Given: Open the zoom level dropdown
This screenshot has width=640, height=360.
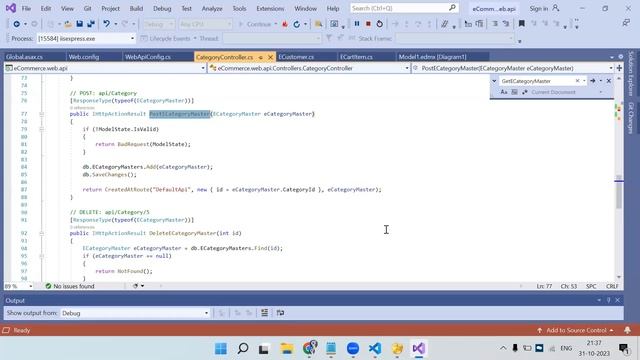Looking at the screenshot, I should [18, 286].
